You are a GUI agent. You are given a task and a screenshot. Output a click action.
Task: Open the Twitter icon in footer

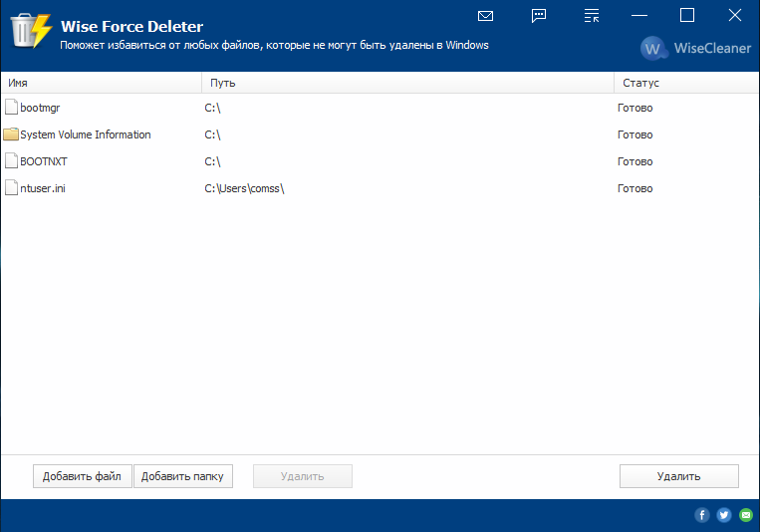point(724,514)
